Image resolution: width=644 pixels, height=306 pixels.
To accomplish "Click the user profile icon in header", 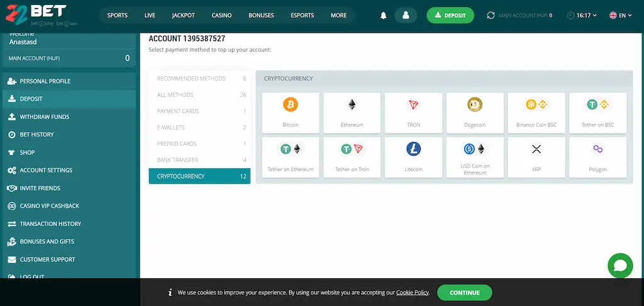I will 406,15.
